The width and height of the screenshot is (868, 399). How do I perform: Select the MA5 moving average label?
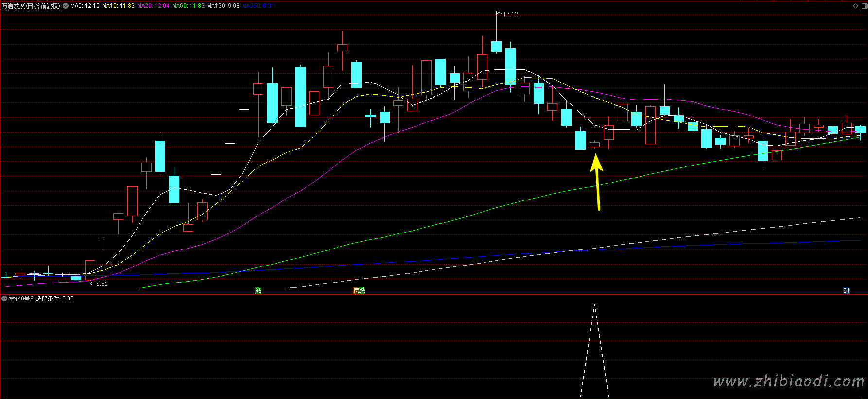coord(85,6)
